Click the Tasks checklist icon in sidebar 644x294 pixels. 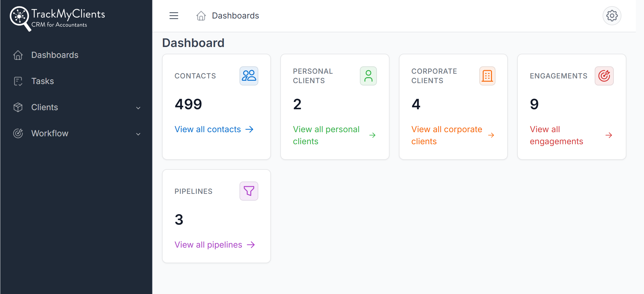[18, 81]
